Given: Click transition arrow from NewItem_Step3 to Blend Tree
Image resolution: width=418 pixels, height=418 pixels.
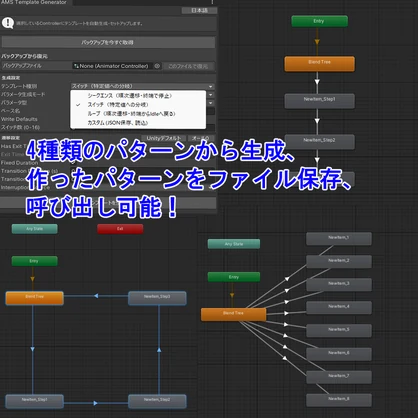Looking at the screenshot, I should (96, 296).
